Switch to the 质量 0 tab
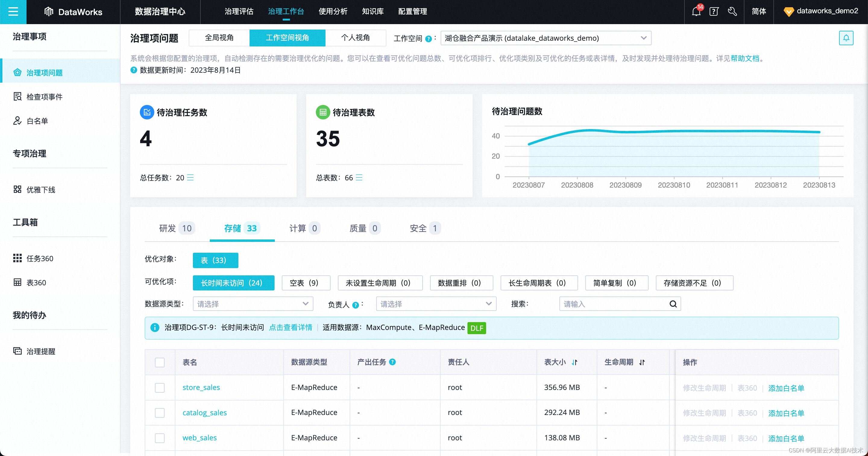Screen dimensions: 868x456 pyautogui.click(x=365, y=228)
